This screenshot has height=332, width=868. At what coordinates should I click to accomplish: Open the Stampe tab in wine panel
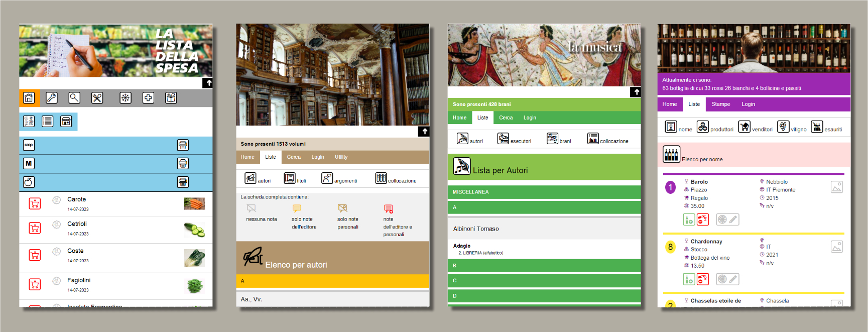pyautogui.click(x=720, y=104)
